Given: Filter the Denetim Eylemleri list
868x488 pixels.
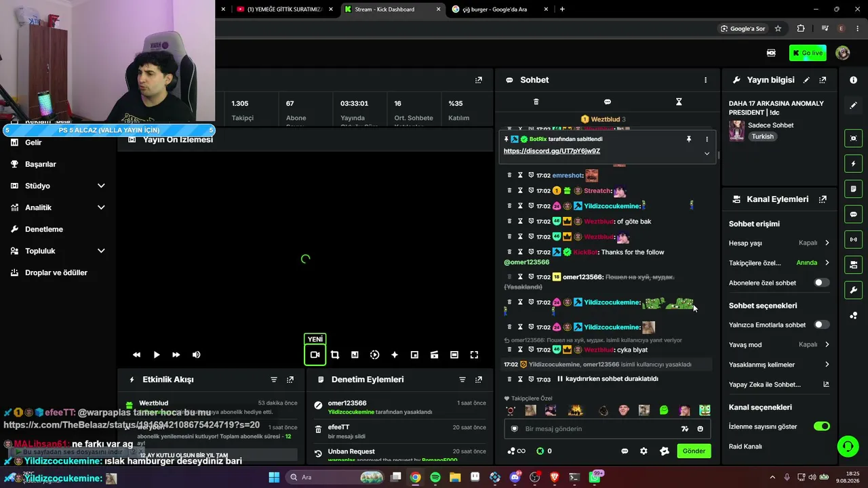Looking at the screenshot, I should click(462, 380).
